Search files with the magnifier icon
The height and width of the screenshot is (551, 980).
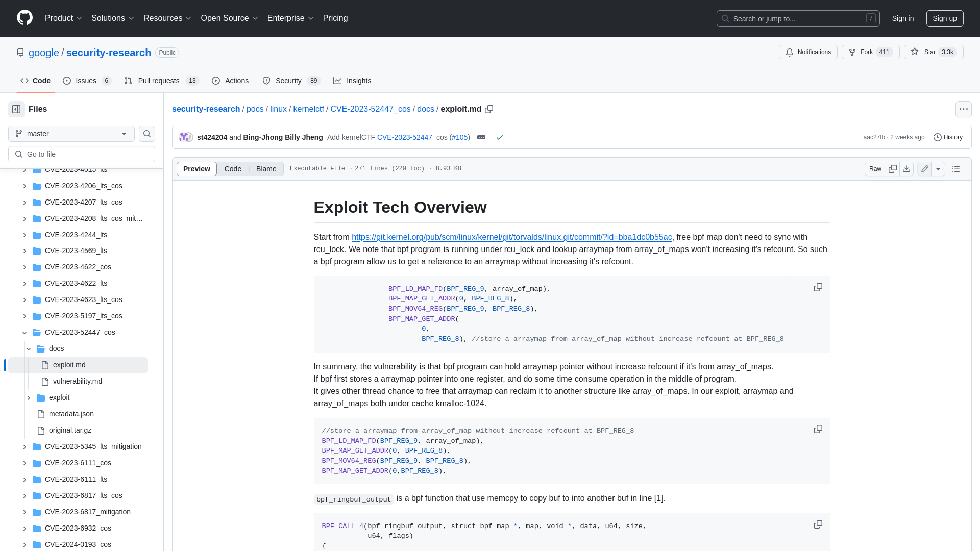point(147,134)
